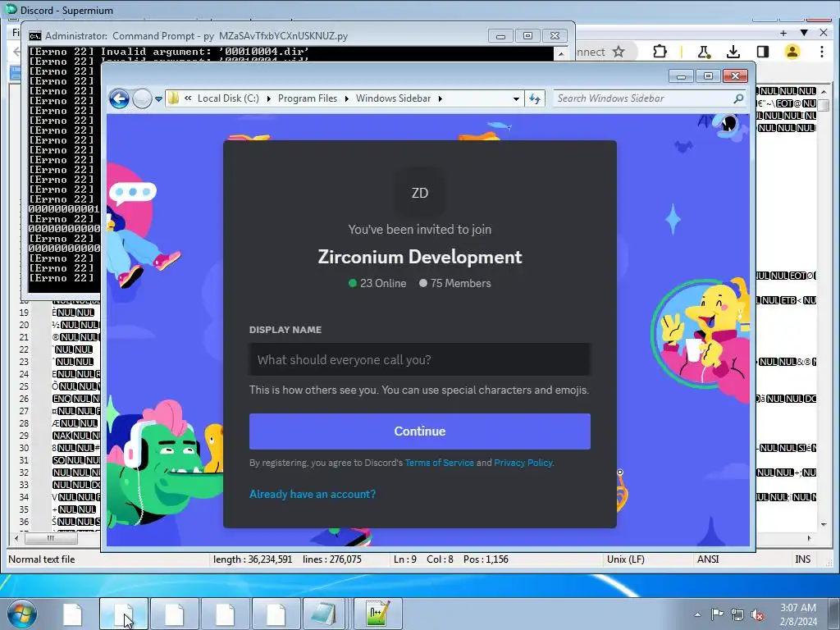The image size is (840, 630).
Task: Open the browser extensions puzzle icon
Action: [x=660, y=52]
